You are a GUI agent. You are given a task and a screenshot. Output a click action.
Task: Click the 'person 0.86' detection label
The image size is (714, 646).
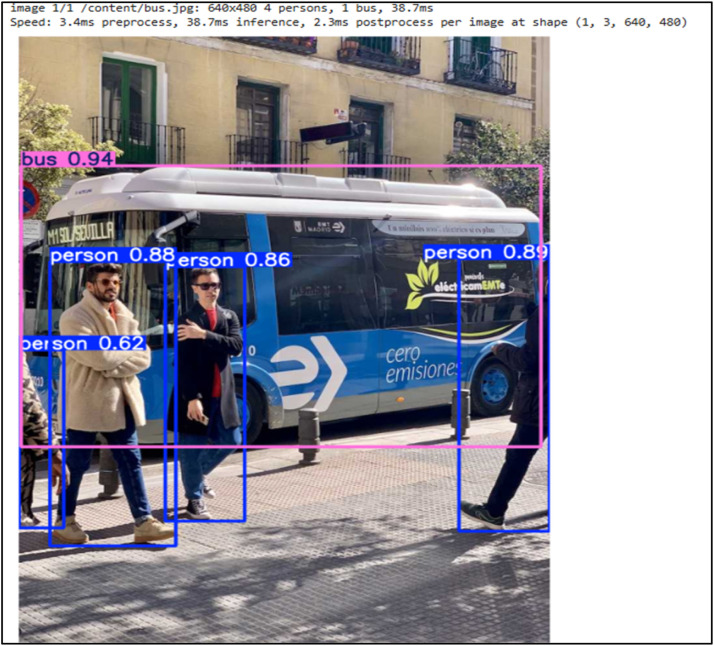tap(232, 260)
